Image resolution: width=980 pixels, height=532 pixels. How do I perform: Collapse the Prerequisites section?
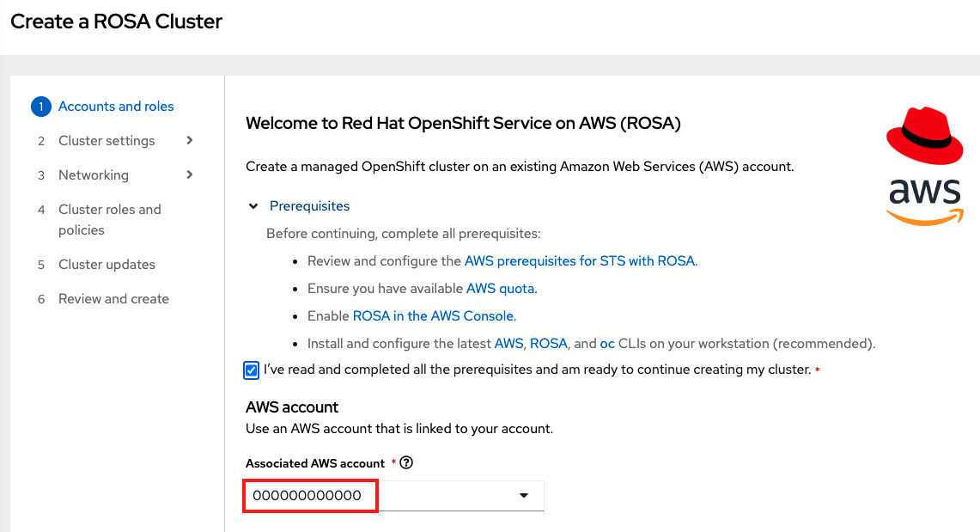[x=253, y=206]
